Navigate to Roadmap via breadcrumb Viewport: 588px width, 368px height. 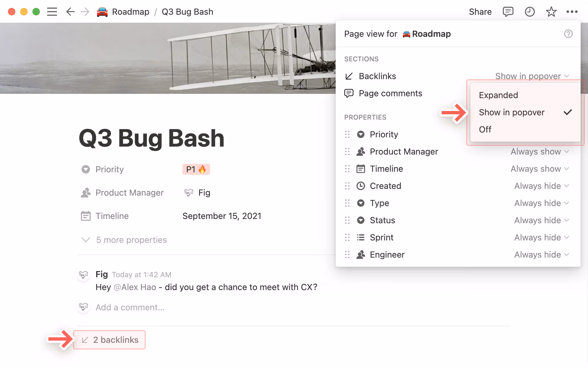131,12
